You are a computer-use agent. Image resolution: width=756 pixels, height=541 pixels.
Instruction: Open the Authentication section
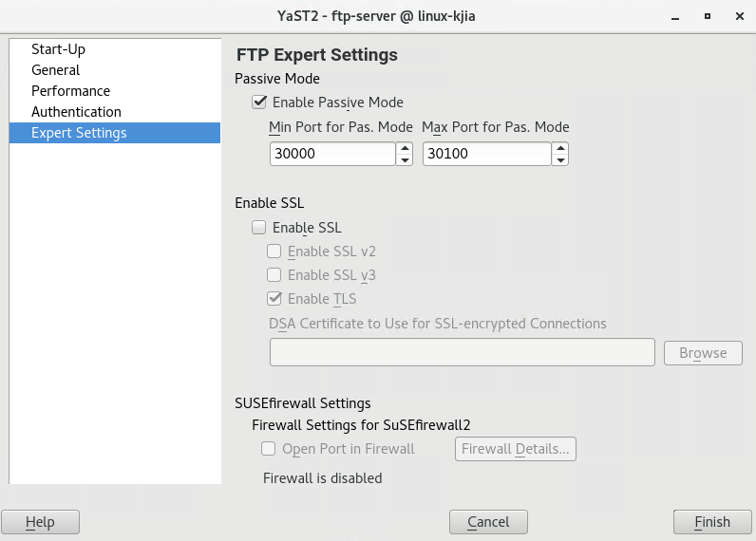(x=76, y=112)
